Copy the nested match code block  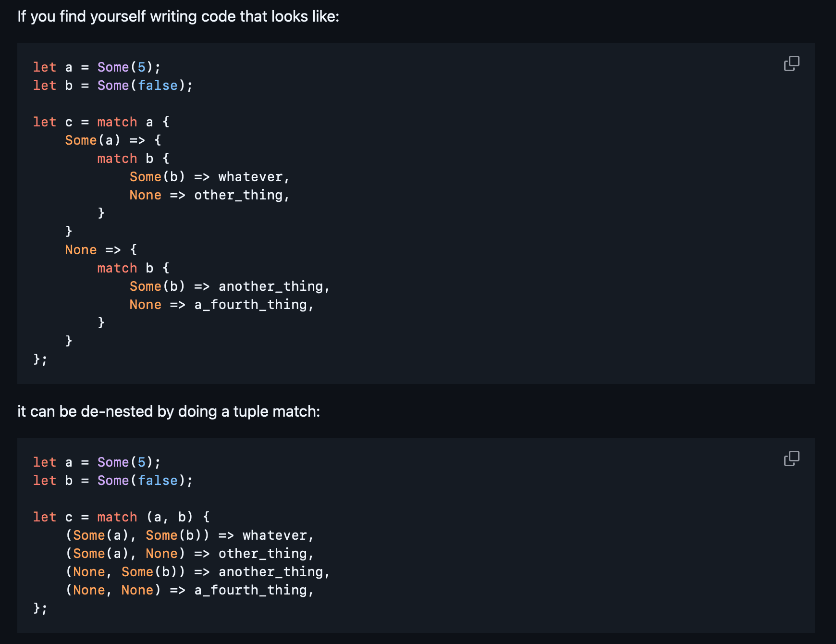click(791, 63)
